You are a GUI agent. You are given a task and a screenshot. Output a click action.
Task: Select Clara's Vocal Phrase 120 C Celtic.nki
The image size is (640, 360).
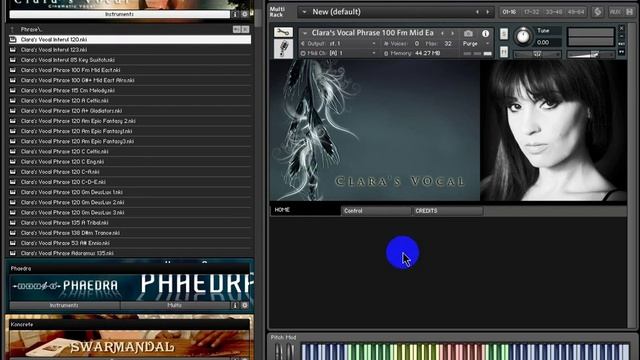pos(130,151)
